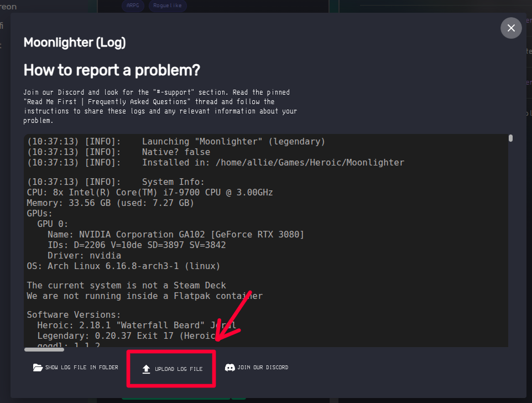Open Show Log File In Folder

(75, 368)
